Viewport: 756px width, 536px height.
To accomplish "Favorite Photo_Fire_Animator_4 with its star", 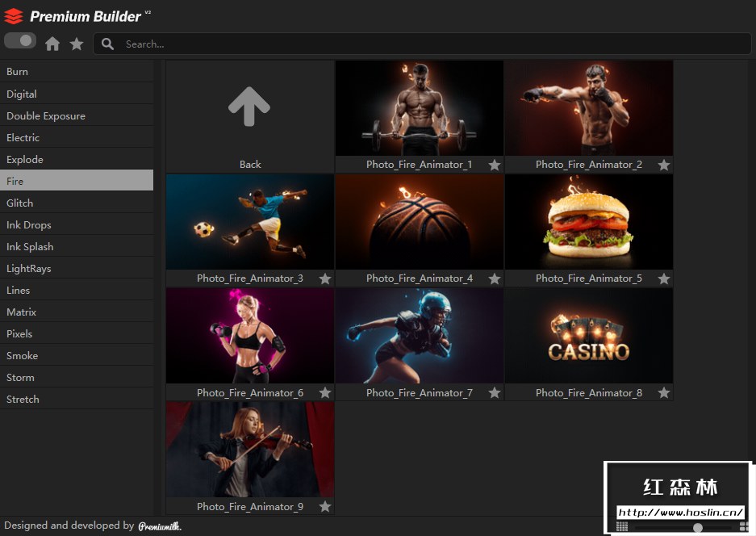I will coord(495,278).
